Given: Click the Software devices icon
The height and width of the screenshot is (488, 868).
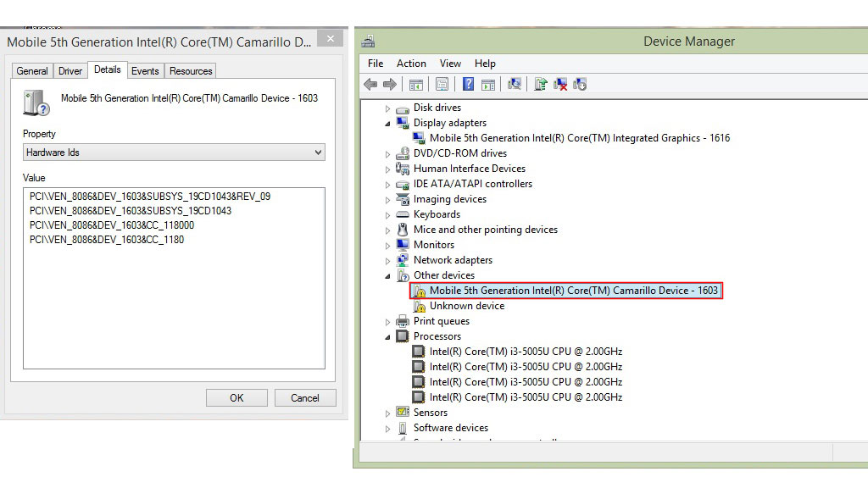Looking at the screenshot, I should tap(403, 428).
